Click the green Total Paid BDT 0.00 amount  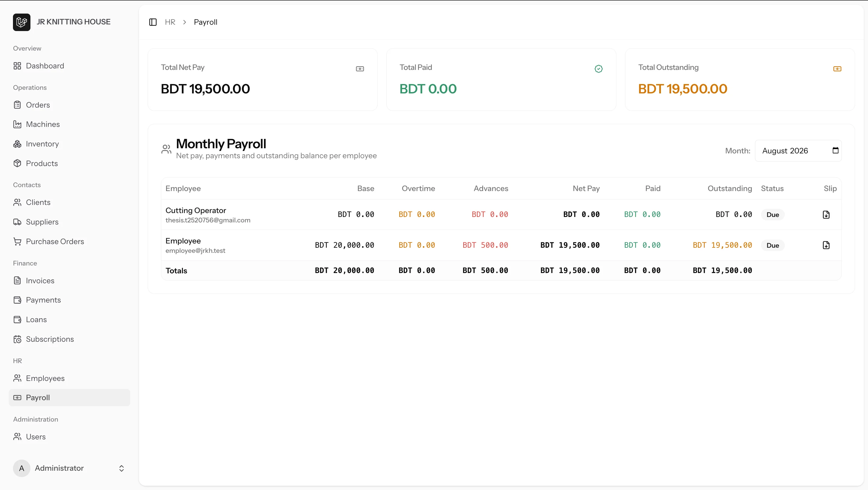pyautogui.click(x=428, y=89)
